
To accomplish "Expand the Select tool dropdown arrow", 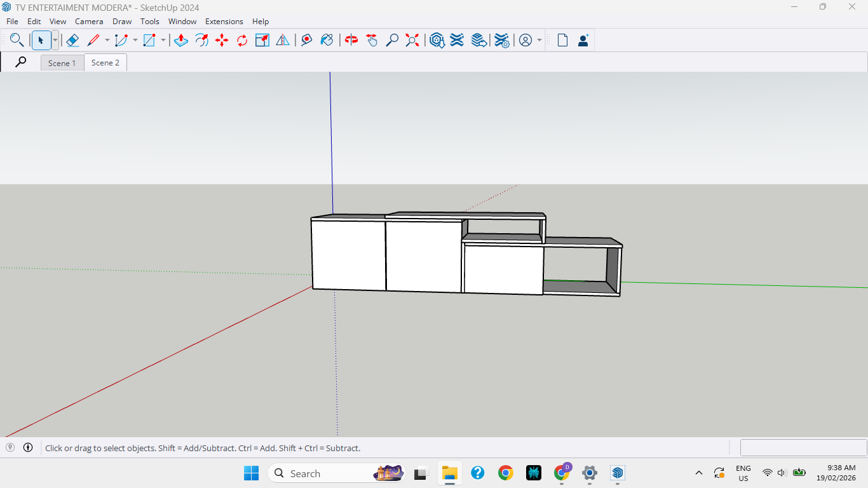I will tap(55, 41).
